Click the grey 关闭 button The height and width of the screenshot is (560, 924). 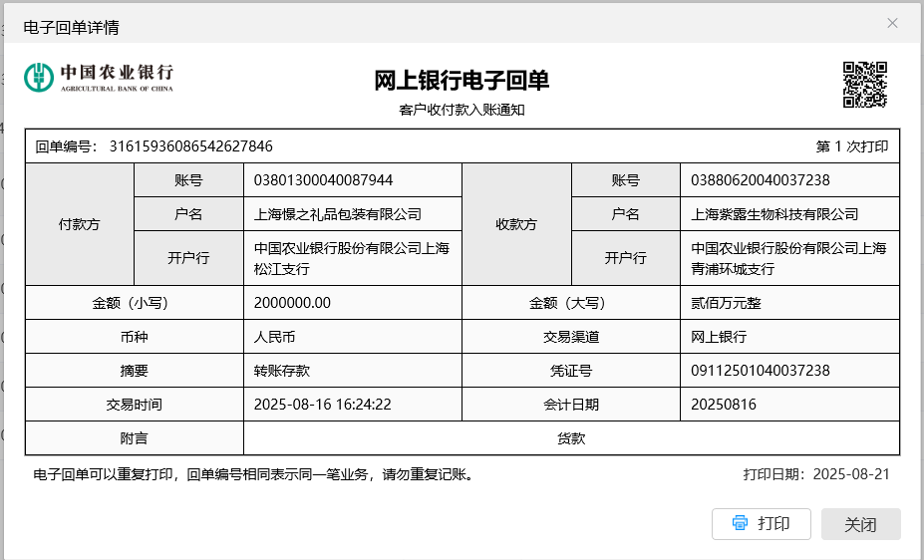click(860, 524)
